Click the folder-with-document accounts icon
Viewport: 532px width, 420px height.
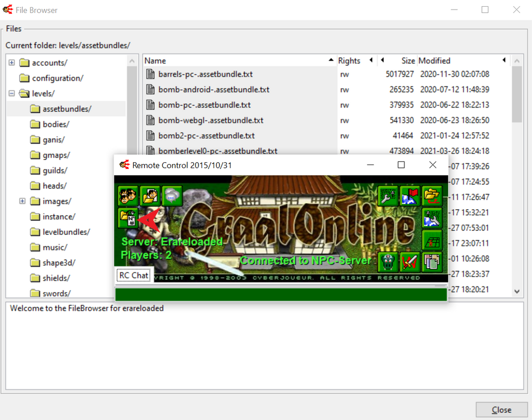tap(150, 196)
